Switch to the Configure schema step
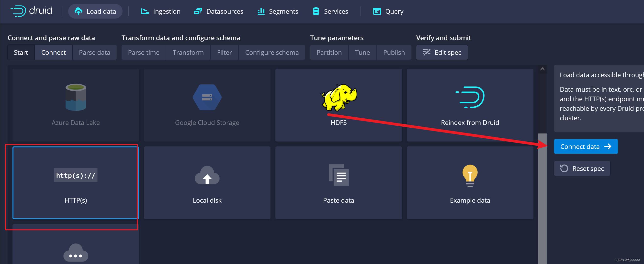This screenshot has width=644, height=264. [x=272, y=53]
